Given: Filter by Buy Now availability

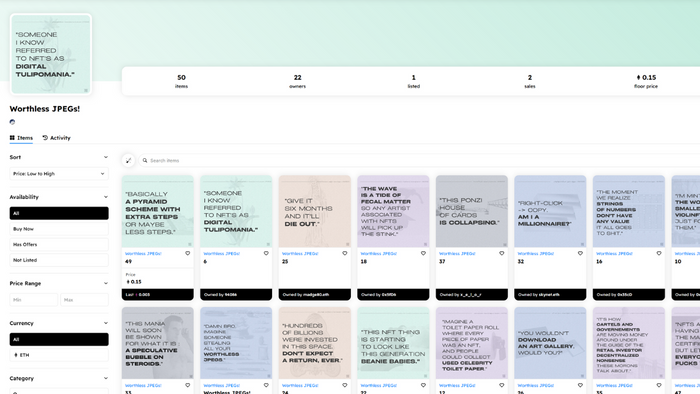Looking at the screenshot, I should (x=59, y=229).
